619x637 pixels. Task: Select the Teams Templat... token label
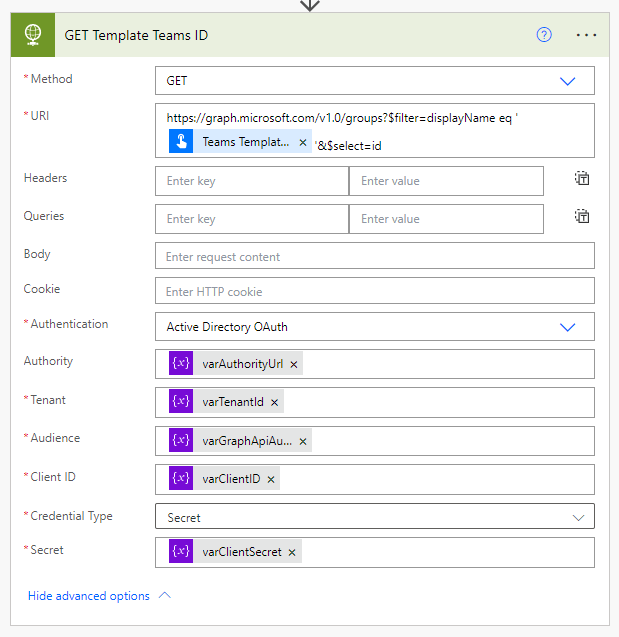246,142
